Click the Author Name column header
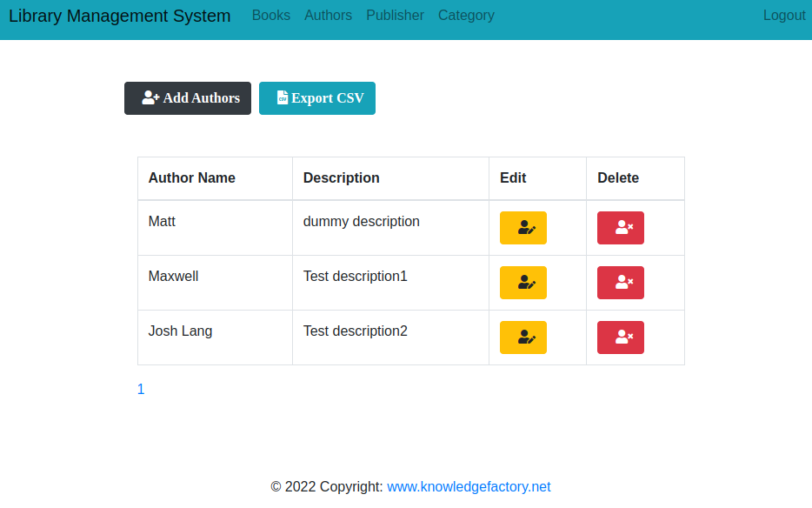This screenshot has width=812, height=508. [x=191, y=177]
